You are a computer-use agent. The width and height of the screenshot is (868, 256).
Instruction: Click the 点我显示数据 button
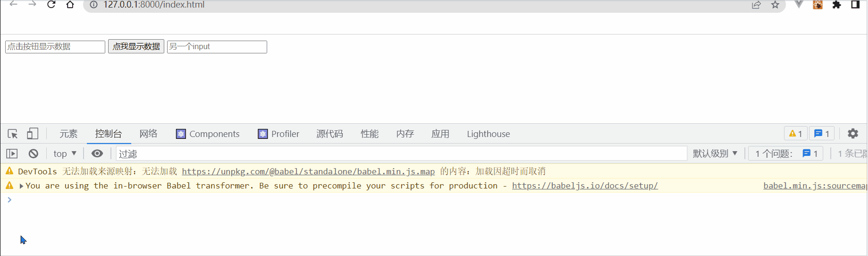pos(136,46)
